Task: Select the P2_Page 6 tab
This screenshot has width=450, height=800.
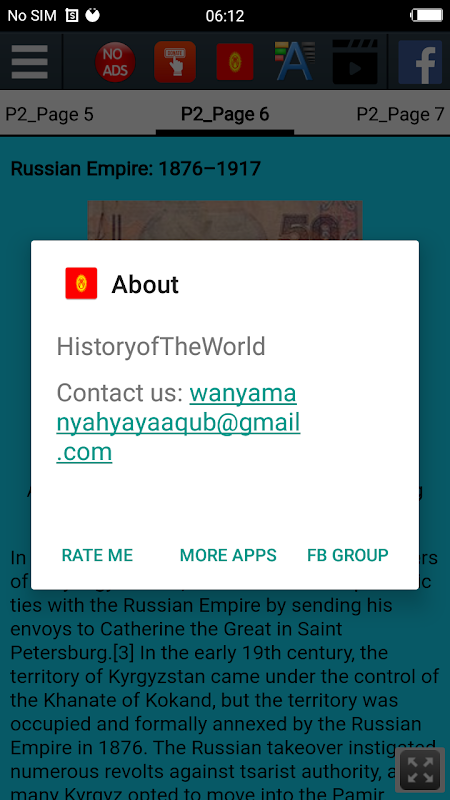Action: tap(225, 114)
